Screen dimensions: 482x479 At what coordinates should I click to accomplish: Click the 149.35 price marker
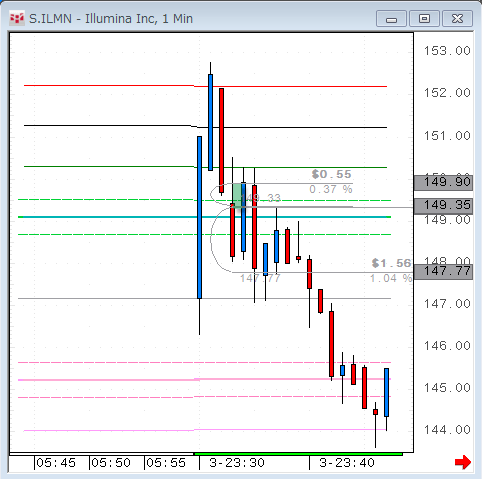[443, 205]
